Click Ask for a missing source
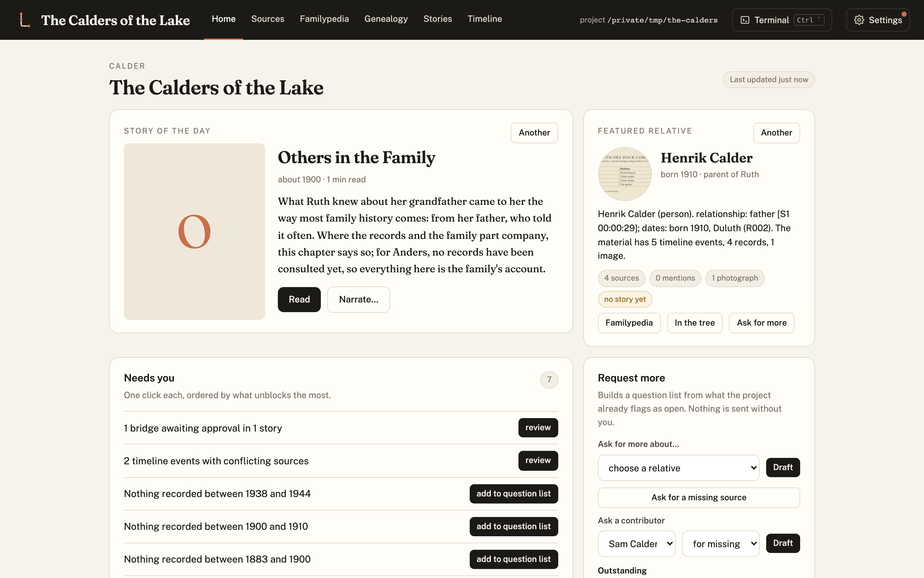Image resolution: width=924 pixels, height=578 pixels. [x=699, y=497]
